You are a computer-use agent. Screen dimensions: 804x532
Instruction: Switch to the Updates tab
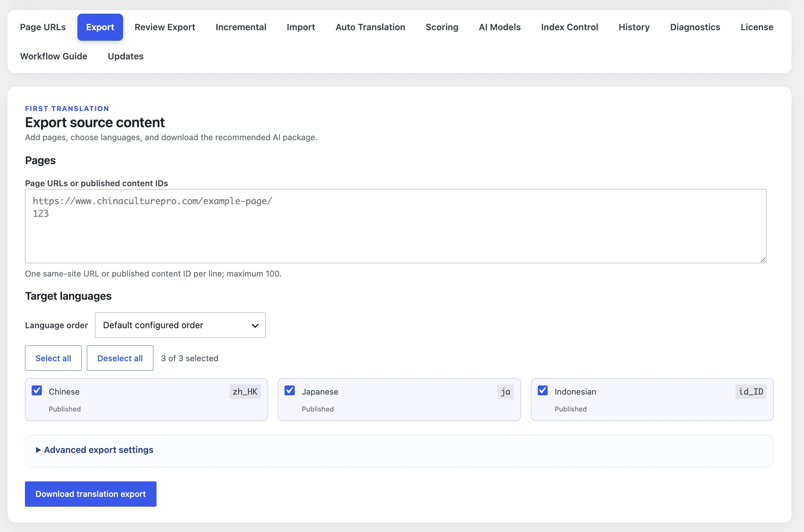click(126, 56)
